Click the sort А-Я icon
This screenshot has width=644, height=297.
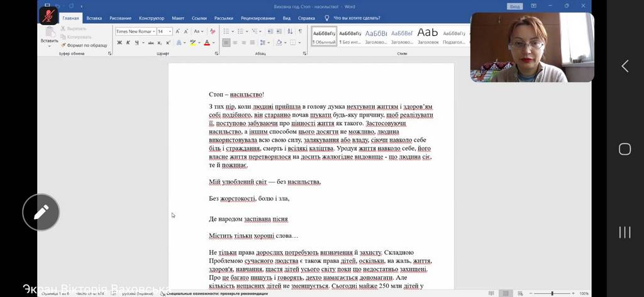[x=290, y=31]
